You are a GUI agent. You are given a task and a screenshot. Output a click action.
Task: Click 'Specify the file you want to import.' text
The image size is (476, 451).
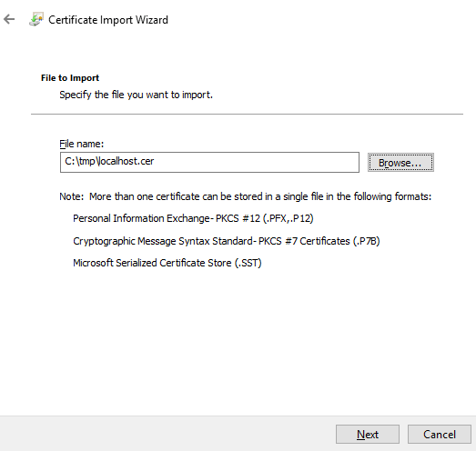tap(136, 95)
